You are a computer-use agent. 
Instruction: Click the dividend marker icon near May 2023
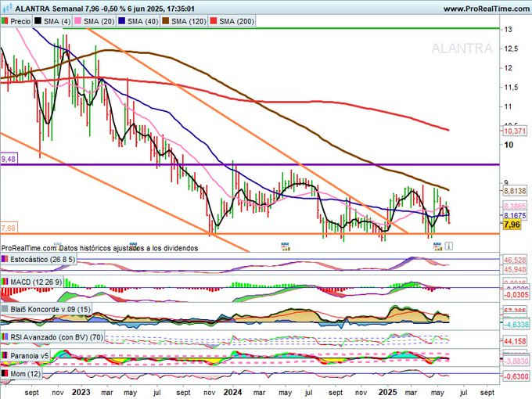[x=133, y=246]
